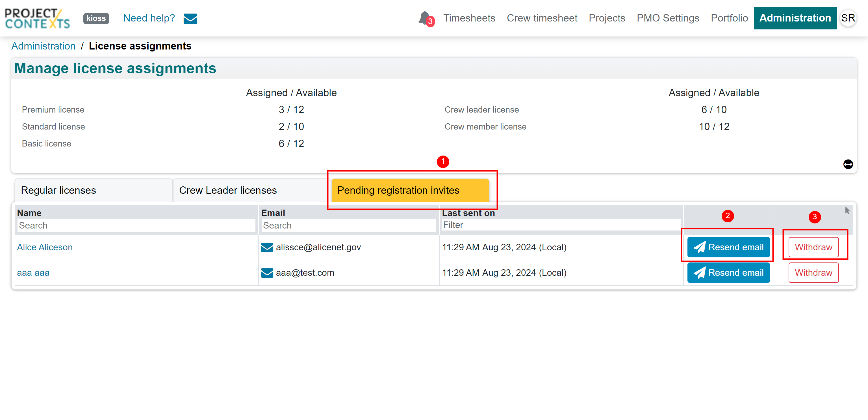Image resolution: width=868 pixels, height=420 pixels.
Task: Click the Premium license label
Action: click(53, 110)
